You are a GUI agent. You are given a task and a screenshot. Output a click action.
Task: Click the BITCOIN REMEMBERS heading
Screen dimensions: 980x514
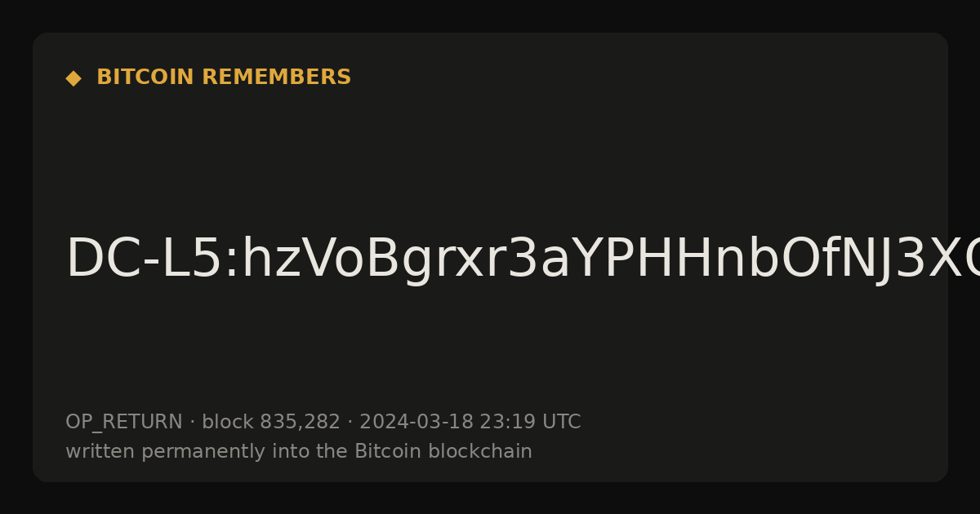click(224, 78)
